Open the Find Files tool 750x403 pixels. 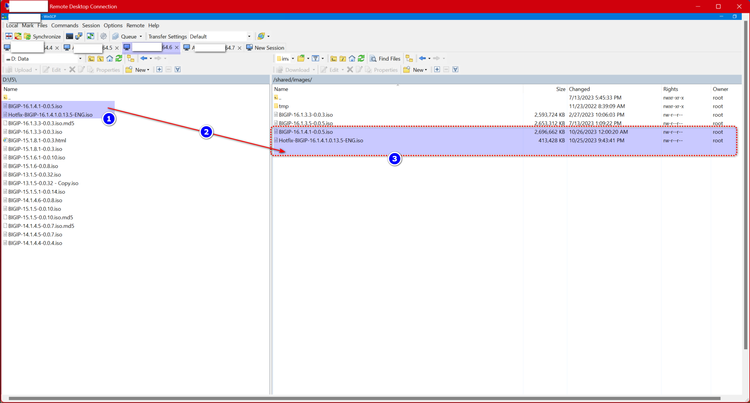pos(385,59)
